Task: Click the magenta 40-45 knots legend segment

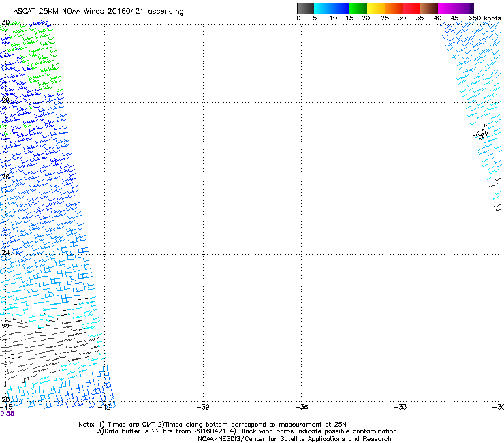Action: click(447, 8)
